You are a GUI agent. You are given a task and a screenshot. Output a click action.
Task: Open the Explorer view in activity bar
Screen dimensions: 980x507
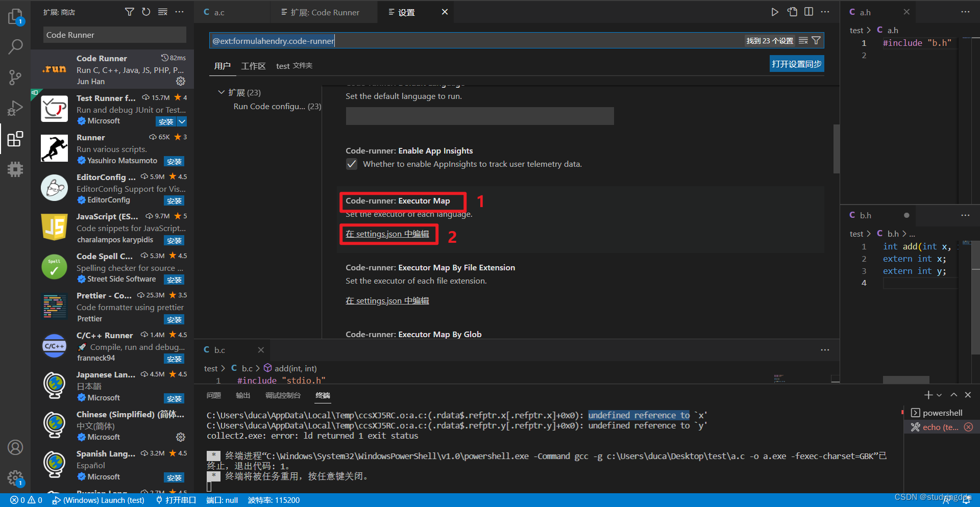click(x=15, y=17)
